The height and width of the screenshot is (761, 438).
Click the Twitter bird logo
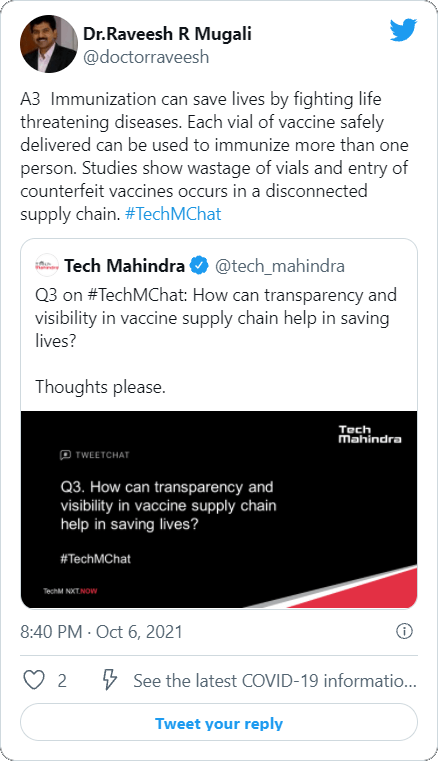click(x=403, y=30)
